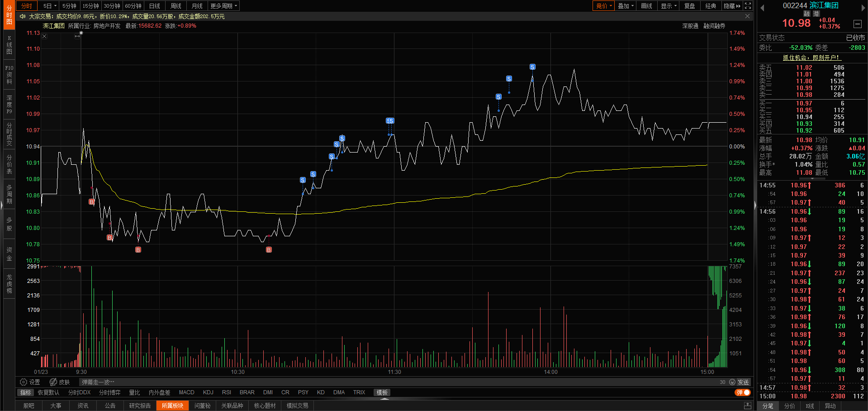868x411 pixels.
Task: Click the Hong Kong connect 港 badge
Action: (x=816, y=14)
